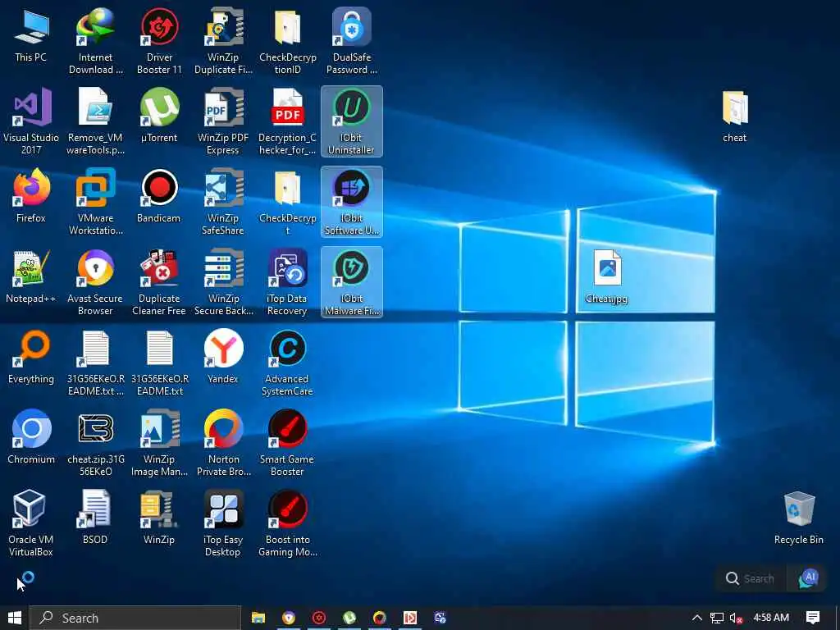
Task: Open the This PC desktop icon
Action: pyautogui.click(x=30, y=34)
